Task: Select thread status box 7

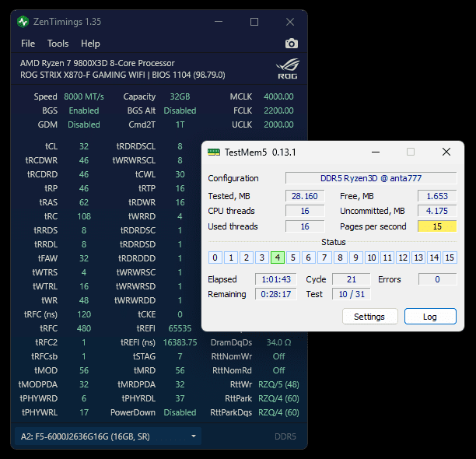Action: [x=324, y=258]
